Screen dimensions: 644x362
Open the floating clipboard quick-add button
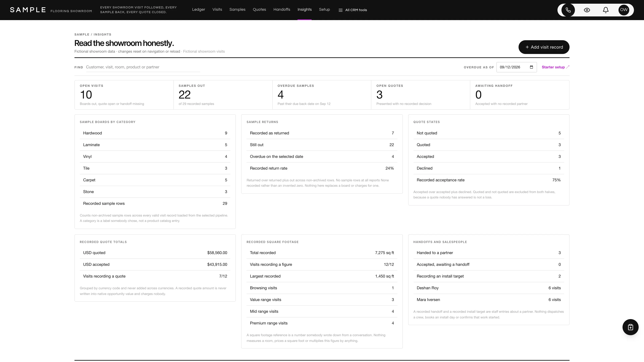(x=630, y=327)
